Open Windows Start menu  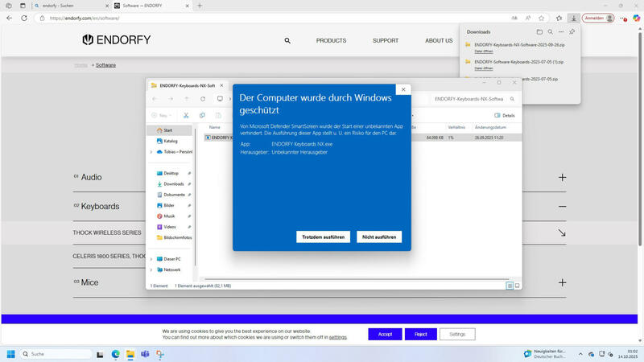click(11, 354)
